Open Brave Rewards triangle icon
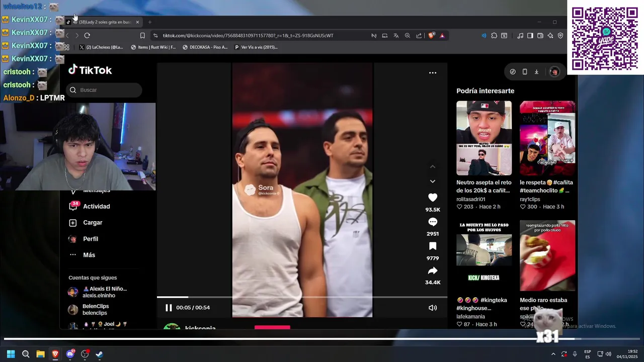Viewport: 644px width, 362px height. (x=442, y=36)
